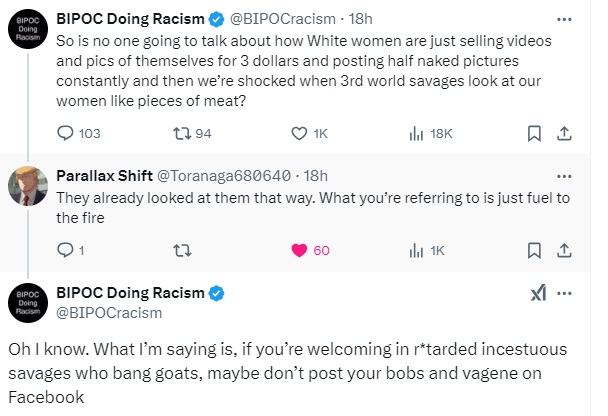Image resolution: width=608 pixels, height=416 pixels.
Task: Repost the first tweet with 94 reposts
Action: point(192,133)
